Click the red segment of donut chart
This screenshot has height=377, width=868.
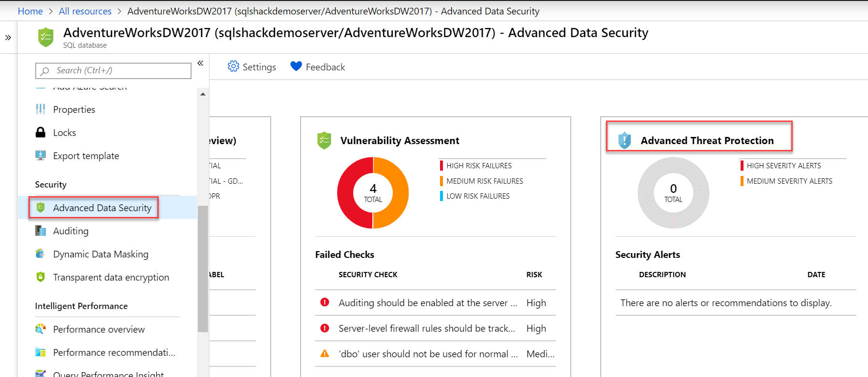[346, 193]
